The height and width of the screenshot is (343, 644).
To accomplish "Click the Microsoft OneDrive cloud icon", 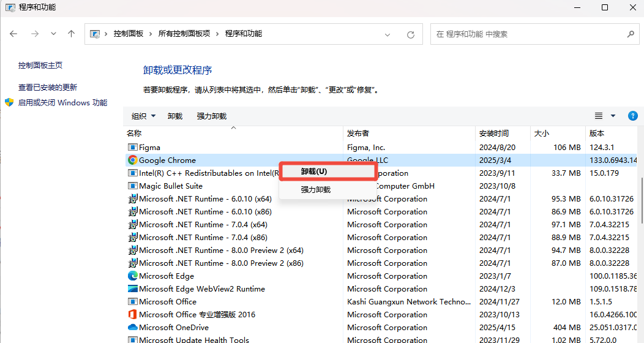I will (x=132, y=328).
